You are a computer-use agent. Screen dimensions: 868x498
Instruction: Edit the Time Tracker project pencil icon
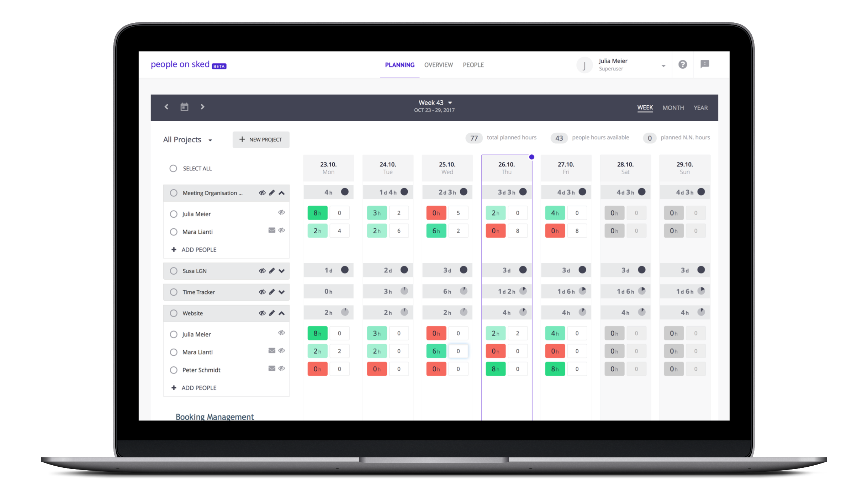pyautogui.click(x=272, y=292)
